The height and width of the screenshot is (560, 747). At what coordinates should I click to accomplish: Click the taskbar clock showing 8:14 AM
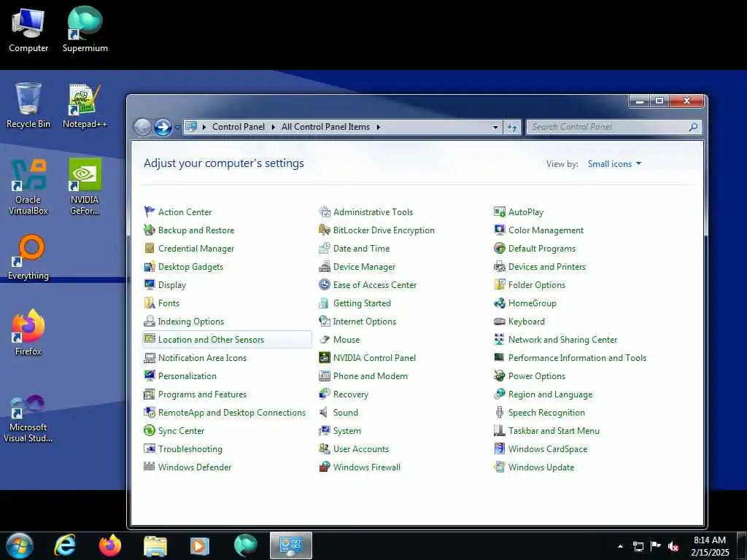(x=710, y=546)
